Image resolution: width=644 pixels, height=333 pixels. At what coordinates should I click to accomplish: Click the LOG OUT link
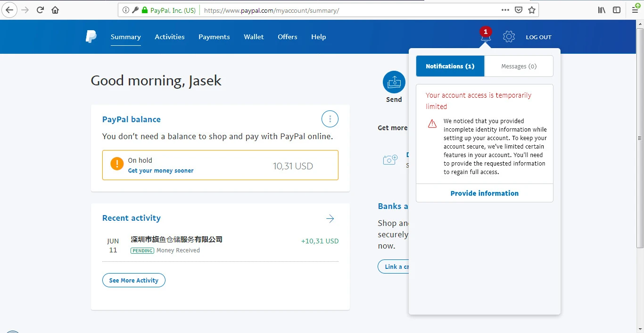[538, 37]
